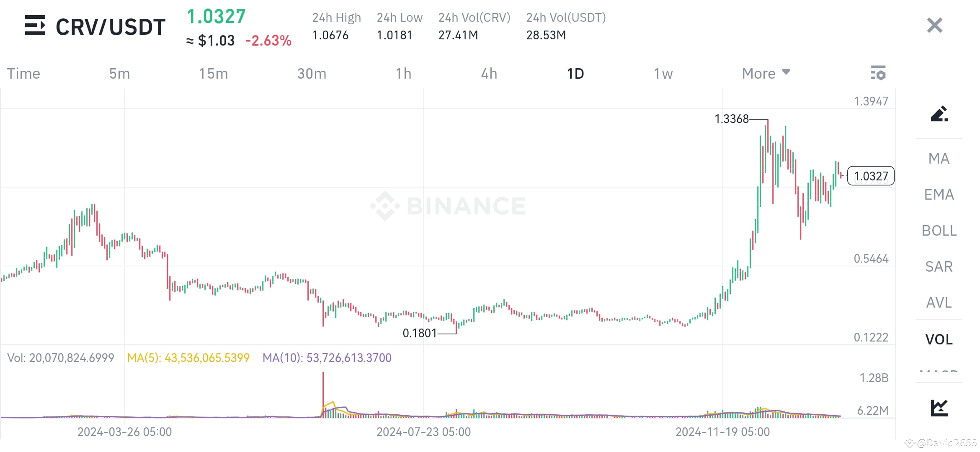Toggle the AVL indicator
The image size is (980, 452).
point(939,303)
